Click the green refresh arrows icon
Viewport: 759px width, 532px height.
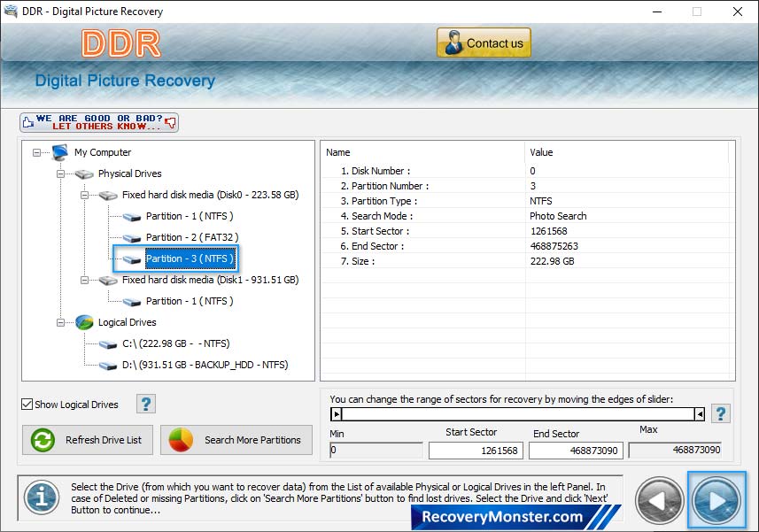(43, 440)
